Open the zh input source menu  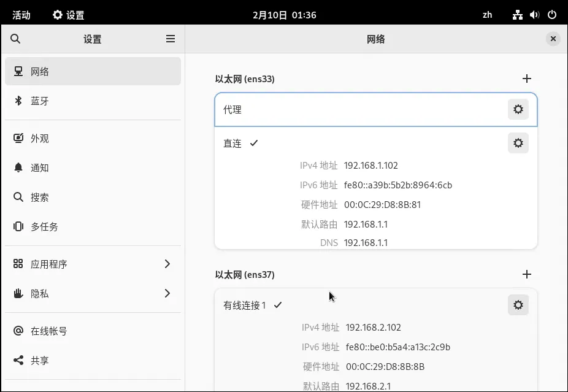tap(487, 15)
